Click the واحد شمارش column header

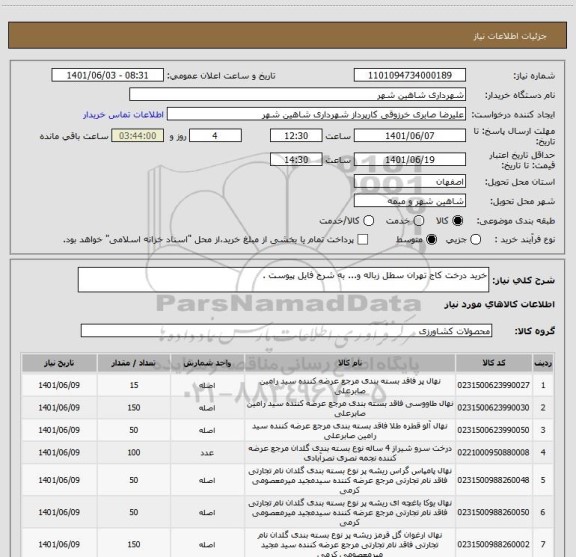point(207,363)
